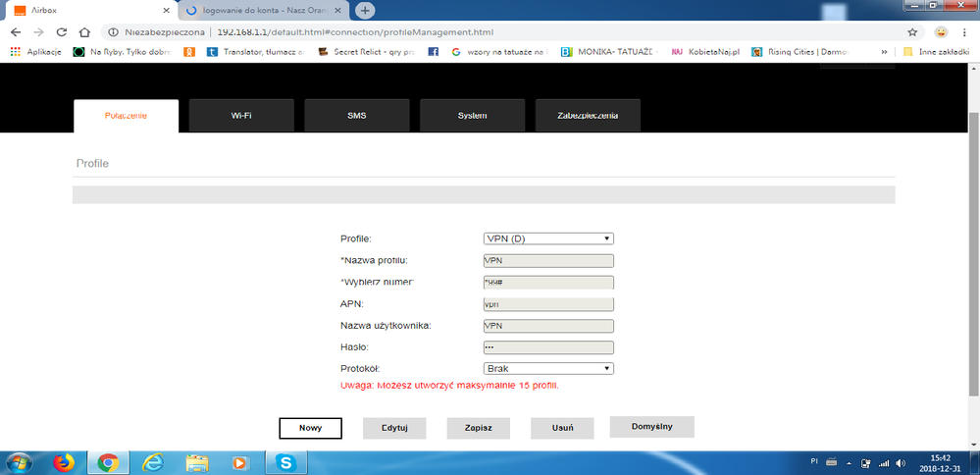This screenshot has height=475, width=980.
Task: Click the Hasło password field
Action: pyautogui.click(x=548, y=347)
